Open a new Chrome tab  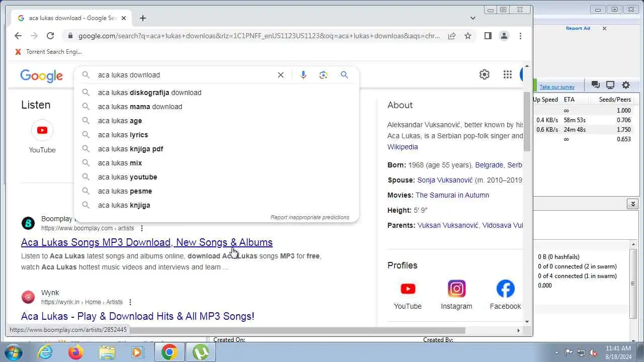coord(143,18)
